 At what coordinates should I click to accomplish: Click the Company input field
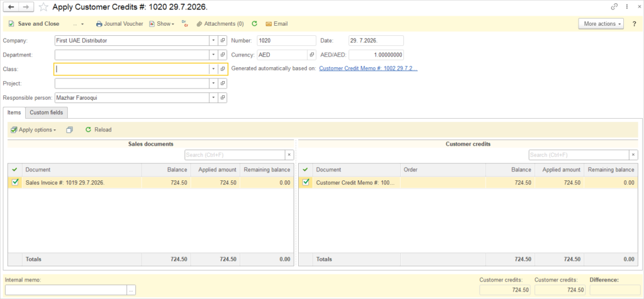(132, 41)
